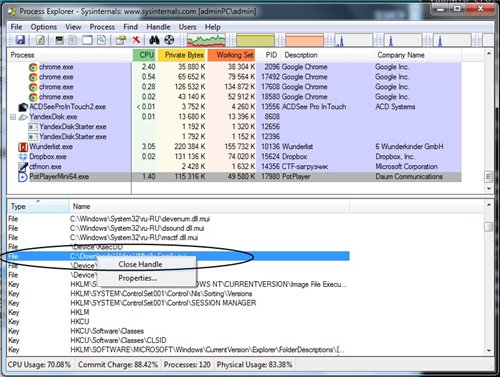
Task: Toggle the show lower pane toolbar icon
Action: point(87,40)
